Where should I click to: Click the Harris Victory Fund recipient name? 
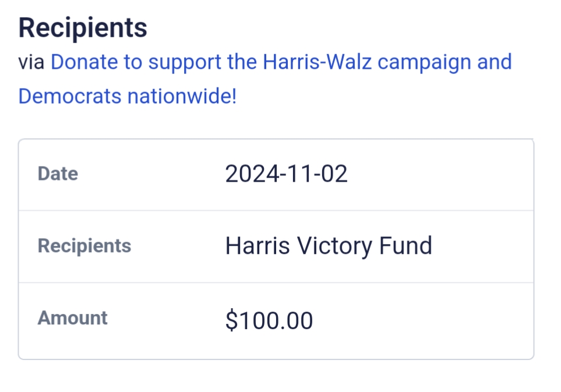[x=329, y=246]
